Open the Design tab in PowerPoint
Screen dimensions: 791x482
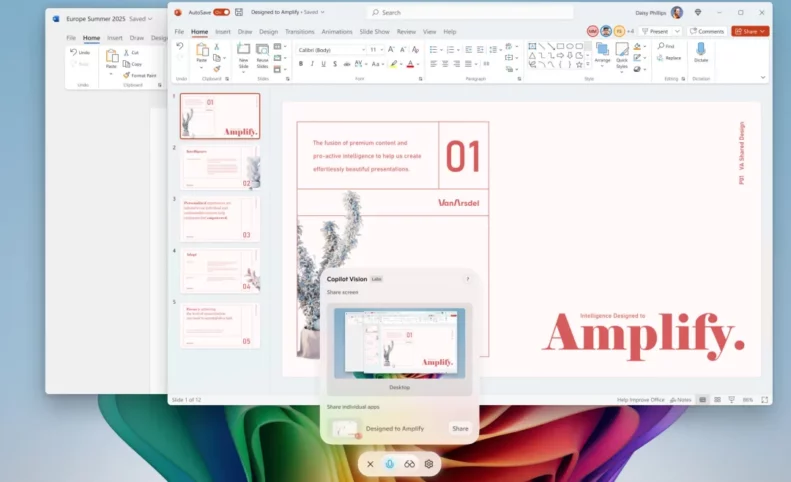pos(268,31)
